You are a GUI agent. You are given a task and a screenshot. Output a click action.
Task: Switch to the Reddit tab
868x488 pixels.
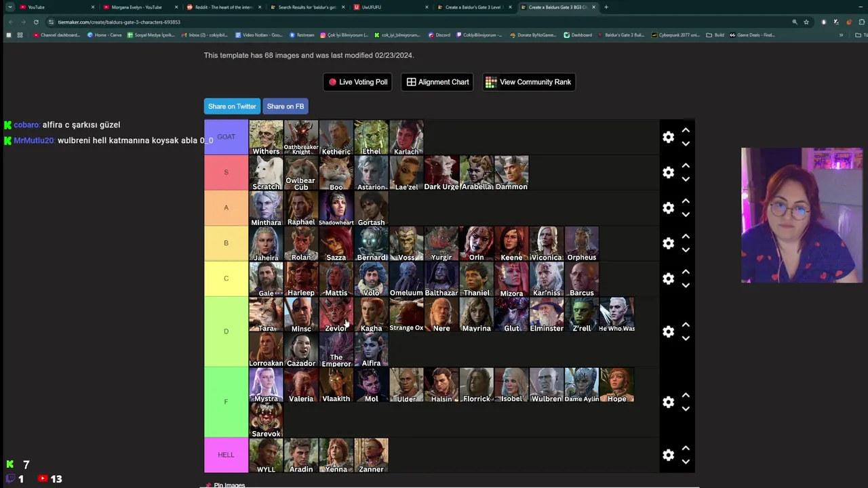224,7
